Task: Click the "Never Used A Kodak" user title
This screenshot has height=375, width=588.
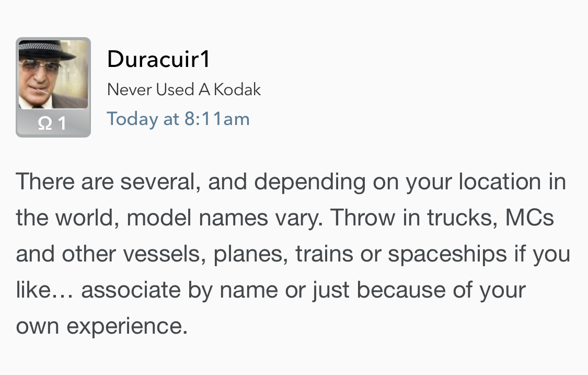Action: coord(183,89)
